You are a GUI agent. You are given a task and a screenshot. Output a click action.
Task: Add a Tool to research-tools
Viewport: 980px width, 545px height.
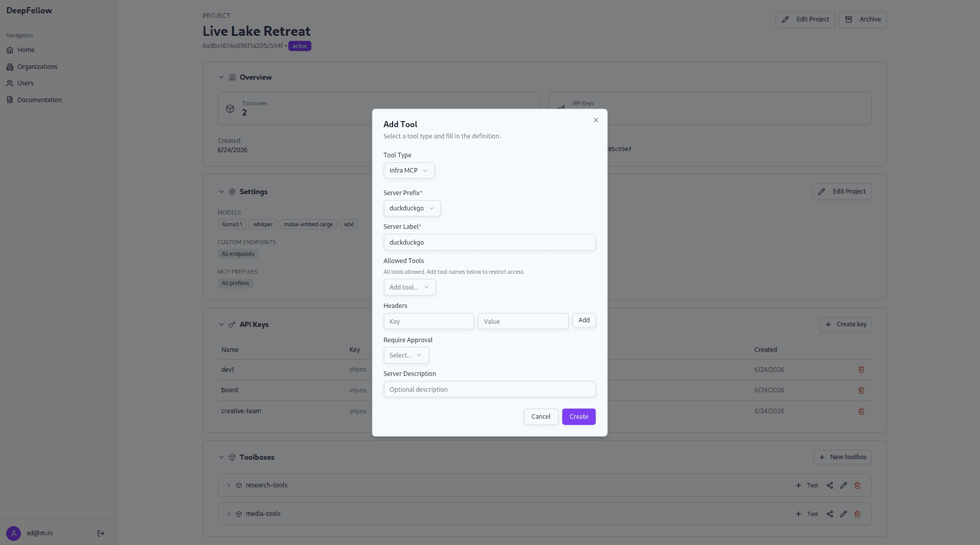(807, 485)
